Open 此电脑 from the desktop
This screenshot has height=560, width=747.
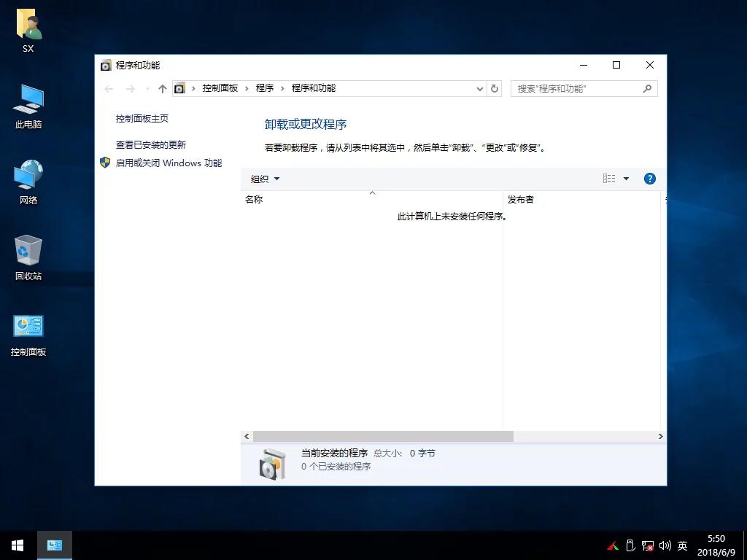(x=28, y=102)
